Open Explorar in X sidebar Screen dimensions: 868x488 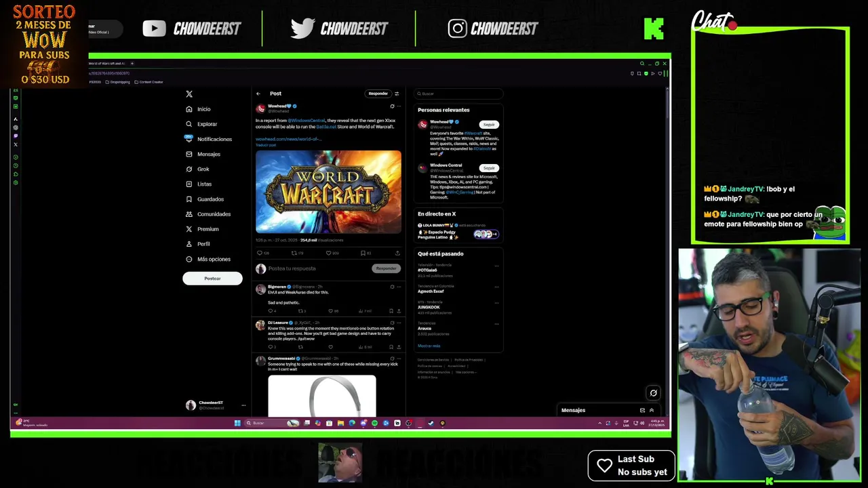coord(201,124)
